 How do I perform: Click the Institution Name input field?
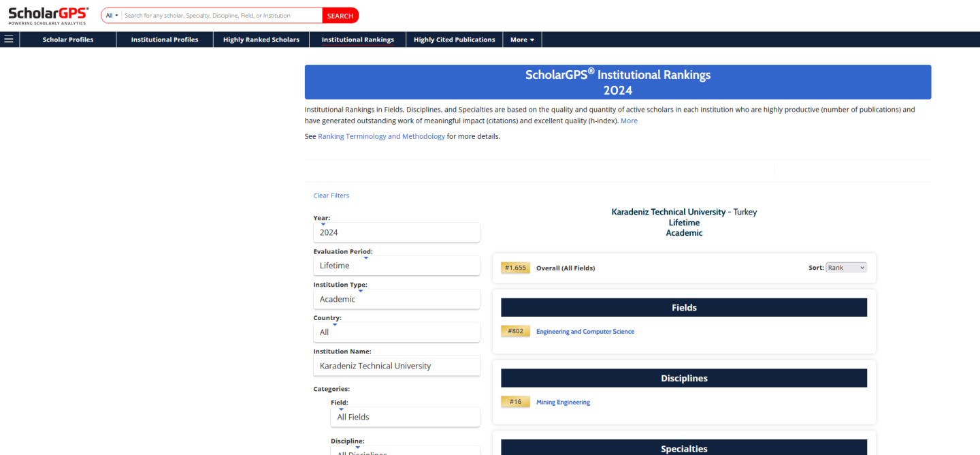(396, 366)
